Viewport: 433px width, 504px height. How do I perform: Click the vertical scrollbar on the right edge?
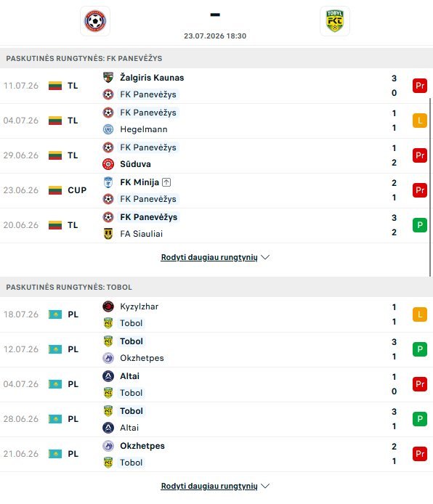point(430,187)
